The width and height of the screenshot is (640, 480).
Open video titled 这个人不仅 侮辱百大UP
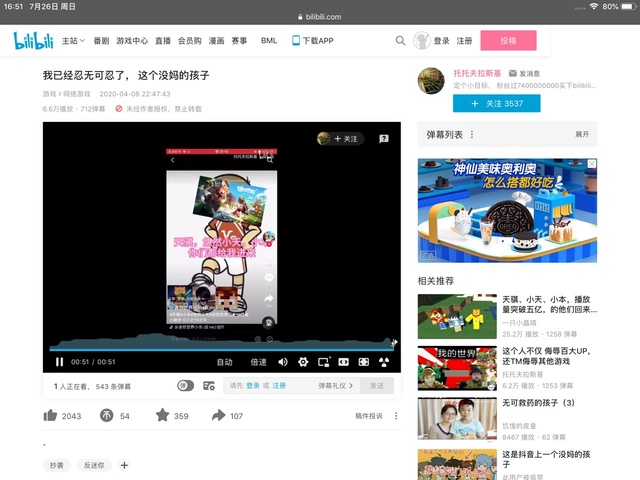(x=547, y=356)
